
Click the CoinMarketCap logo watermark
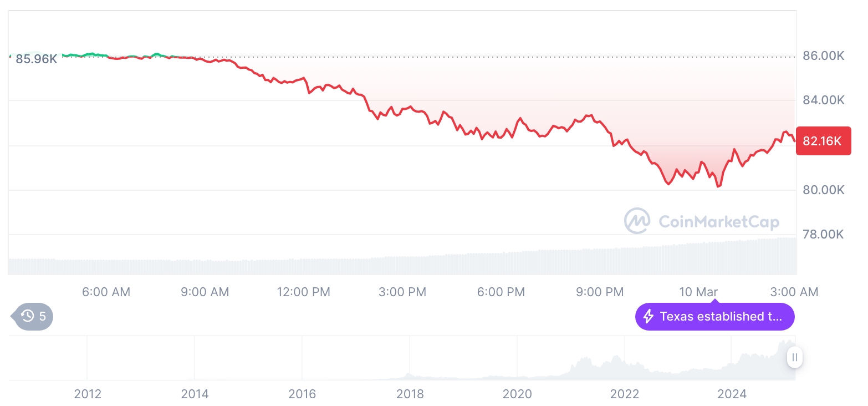[x=637, y=221]
